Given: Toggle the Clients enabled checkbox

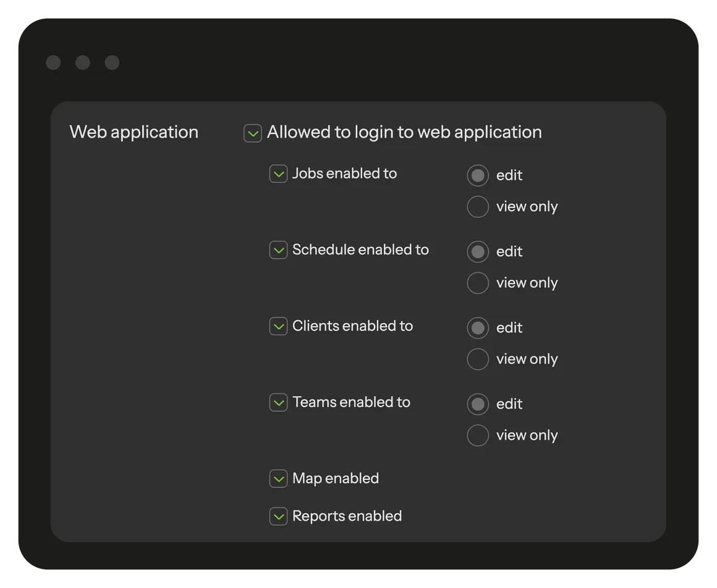Looking at the screenshot, I should tap(279, 326).
